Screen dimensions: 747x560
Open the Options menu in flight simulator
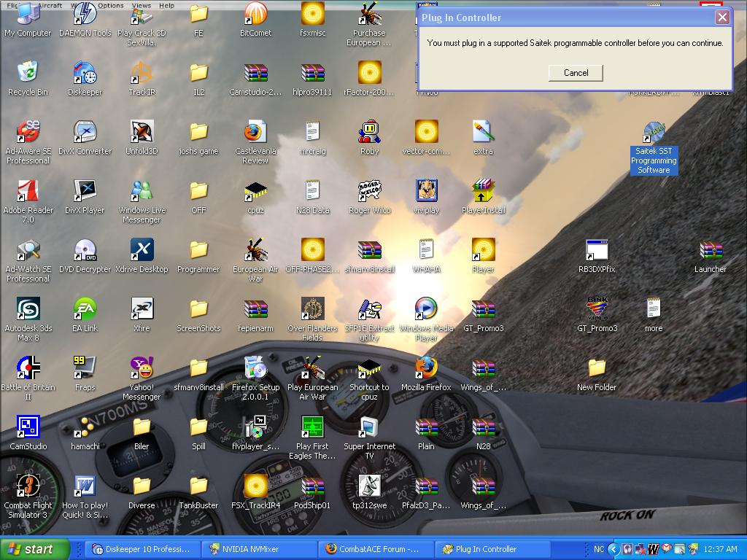111,5
